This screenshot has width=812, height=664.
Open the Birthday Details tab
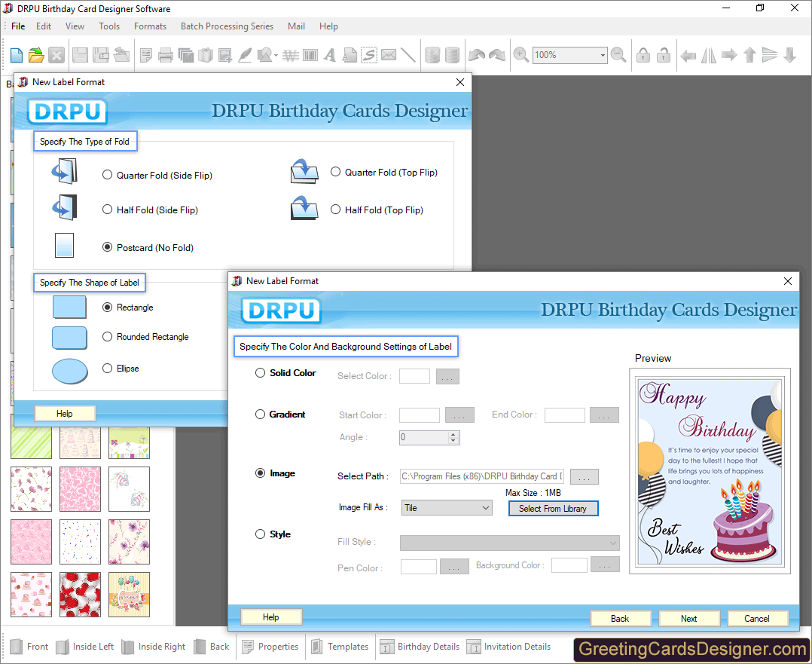420,647
